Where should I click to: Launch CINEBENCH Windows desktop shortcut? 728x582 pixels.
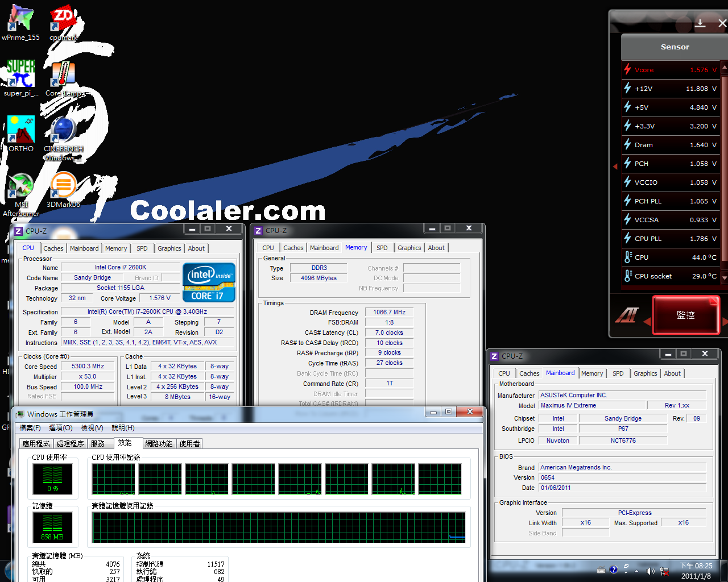[x=63, y=139]
